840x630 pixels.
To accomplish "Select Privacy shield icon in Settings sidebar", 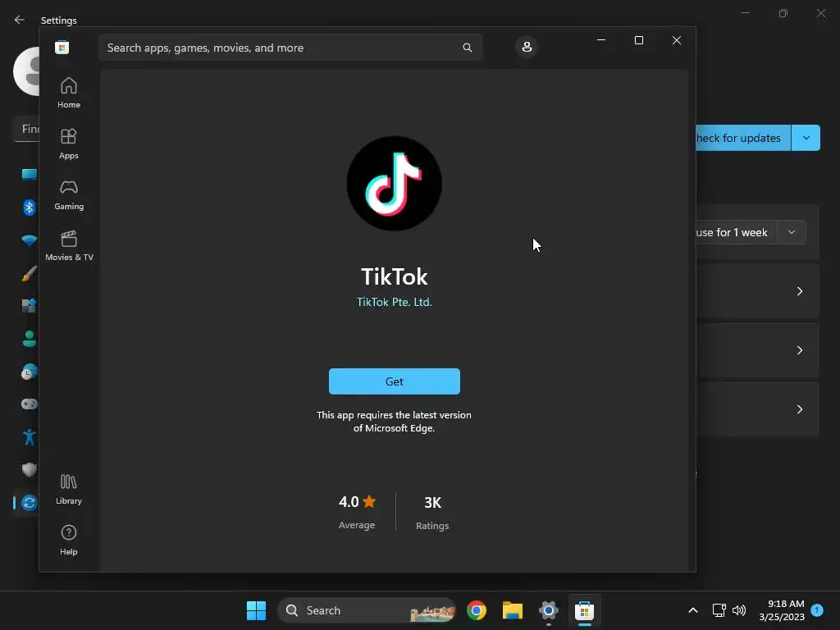I will [29, 470].
